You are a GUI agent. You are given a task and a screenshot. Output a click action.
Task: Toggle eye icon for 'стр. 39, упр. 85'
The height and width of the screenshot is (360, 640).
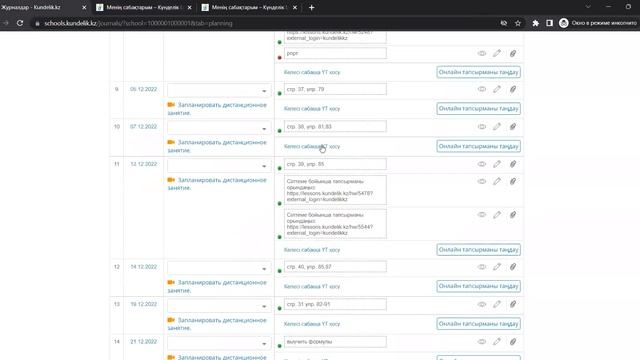[482, 164]
